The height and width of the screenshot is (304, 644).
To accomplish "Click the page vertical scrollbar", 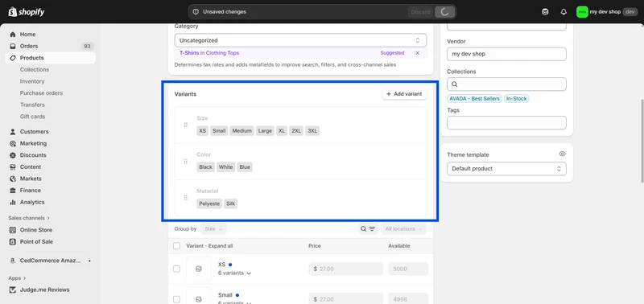I will tap(642, 141).
